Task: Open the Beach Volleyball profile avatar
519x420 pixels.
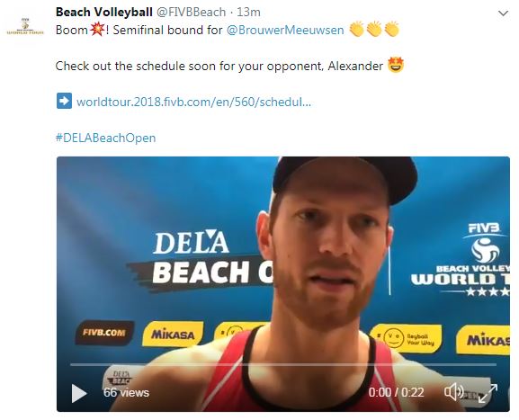Action: pyautogui.click(x=25, y=26)
